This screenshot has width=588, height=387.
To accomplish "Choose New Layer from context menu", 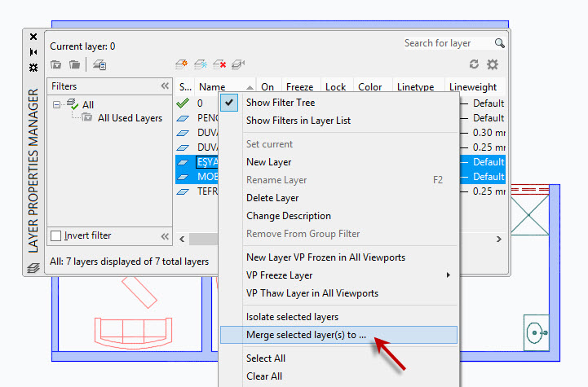I will 268,162.
